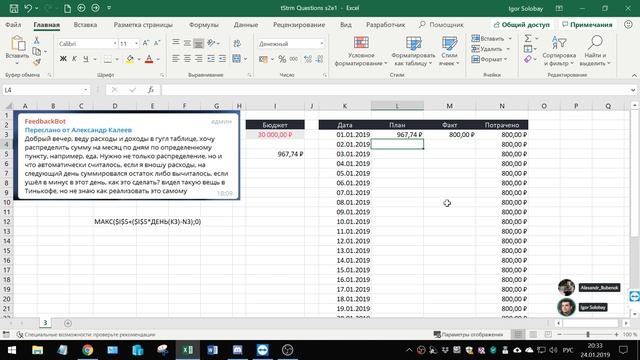Open number format dropdown (Денежный)

pos(322,44)
